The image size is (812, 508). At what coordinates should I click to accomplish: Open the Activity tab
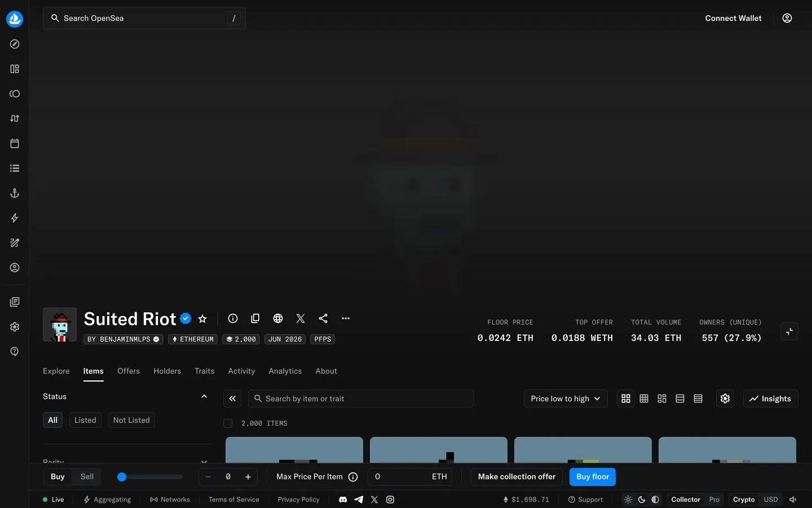(x=241, y=371)
